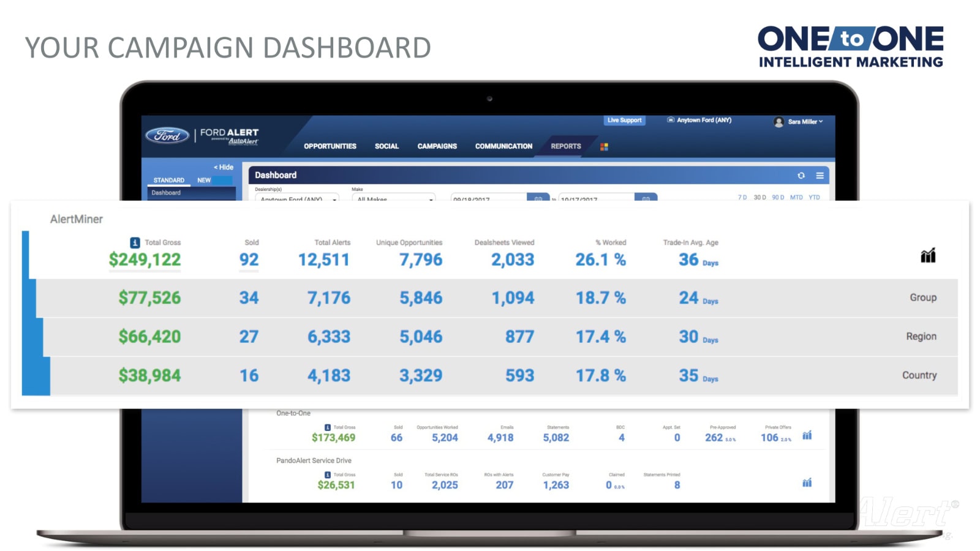This screenshot has height=551, width=980.
Task: Open the Make dropdown
Action: 394,198
